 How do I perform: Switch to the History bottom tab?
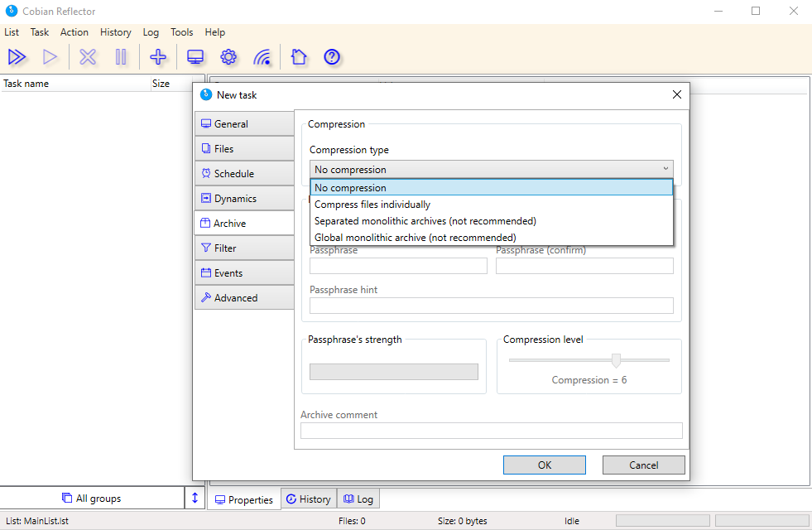click(x=309, y=499)
